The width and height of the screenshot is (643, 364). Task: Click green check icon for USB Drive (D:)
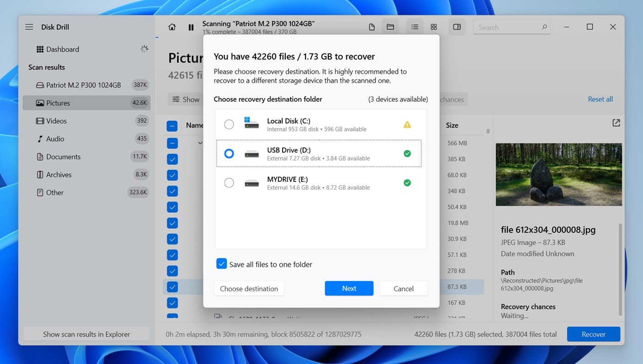pos(407,154)
